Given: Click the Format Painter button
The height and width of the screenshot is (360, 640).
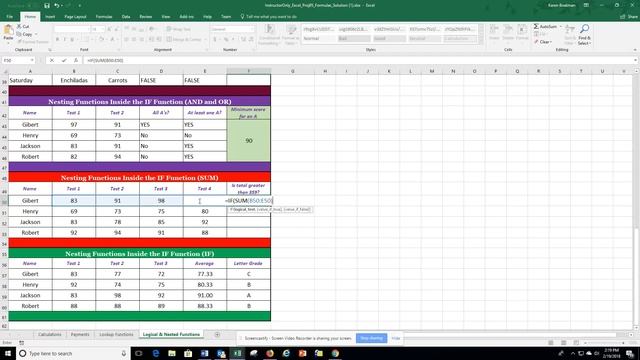Looking at the screenshot, I should tap(32, 42).
